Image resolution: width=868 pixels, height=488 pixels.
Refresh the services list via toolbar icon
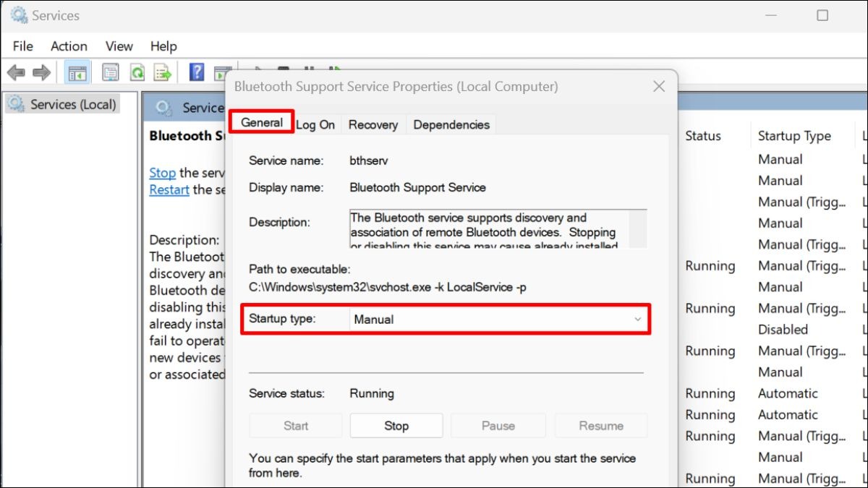(x=137, y=72)
